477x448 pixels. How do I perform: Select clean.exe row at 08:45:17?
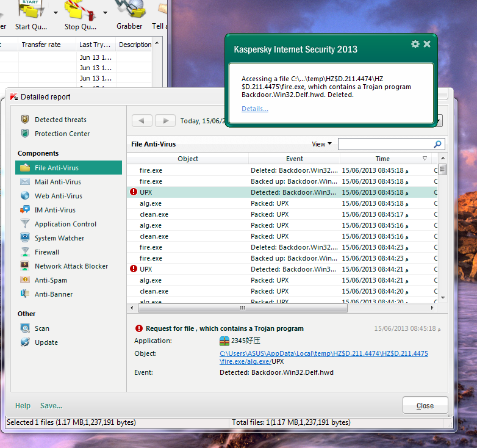coord(282,214)
